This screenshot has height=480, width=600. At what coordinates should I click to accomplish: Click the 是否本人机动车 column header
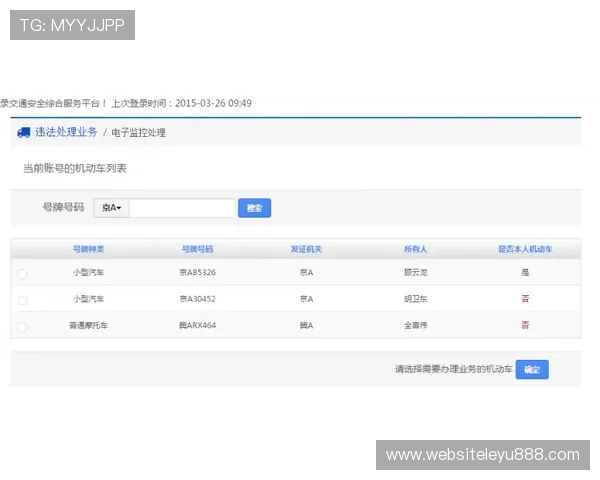[525, 249]
